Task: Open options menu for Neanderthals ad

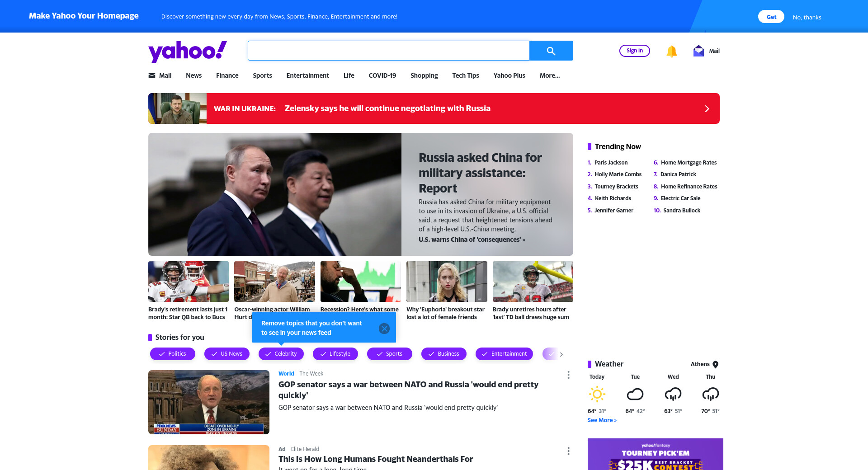Action: [568, 451]
